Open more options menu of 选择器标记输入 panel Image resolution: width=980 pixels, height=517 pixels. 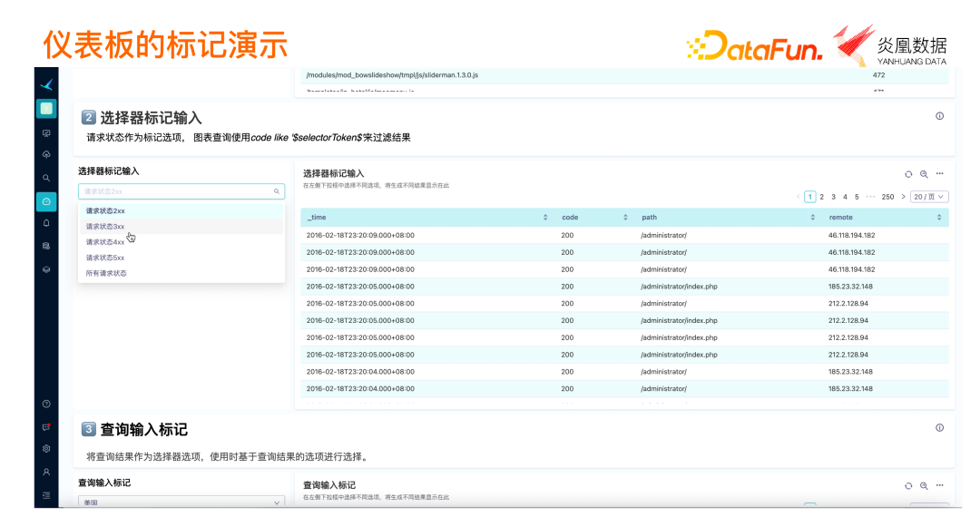pos(939,173)
